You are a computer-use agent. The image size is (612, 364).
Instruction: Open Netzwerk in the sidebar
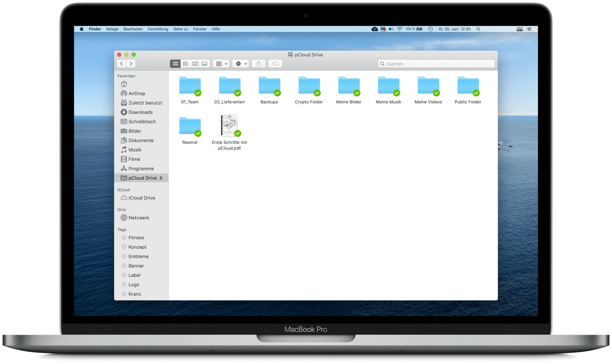pos(141,217)
